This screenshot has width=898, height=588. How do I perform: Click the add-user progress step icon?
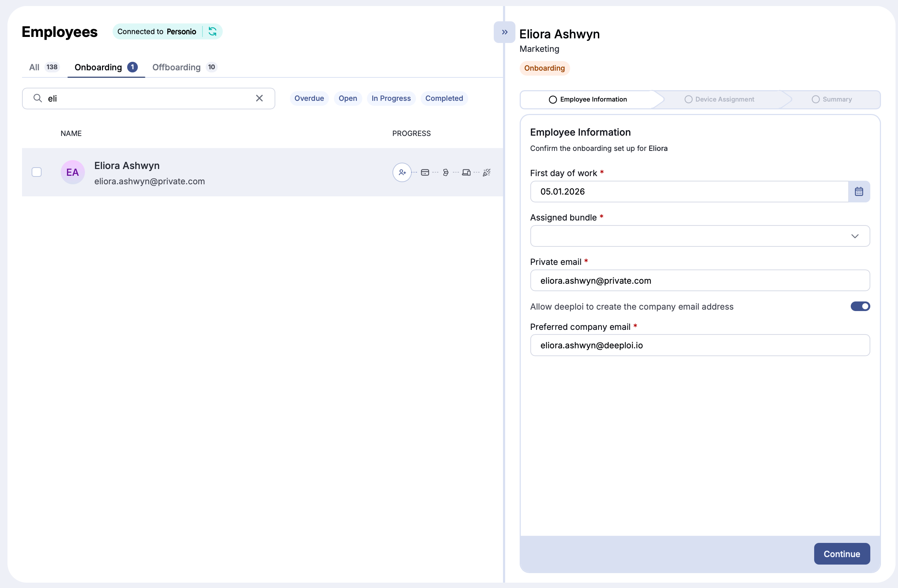pos(402,172)
